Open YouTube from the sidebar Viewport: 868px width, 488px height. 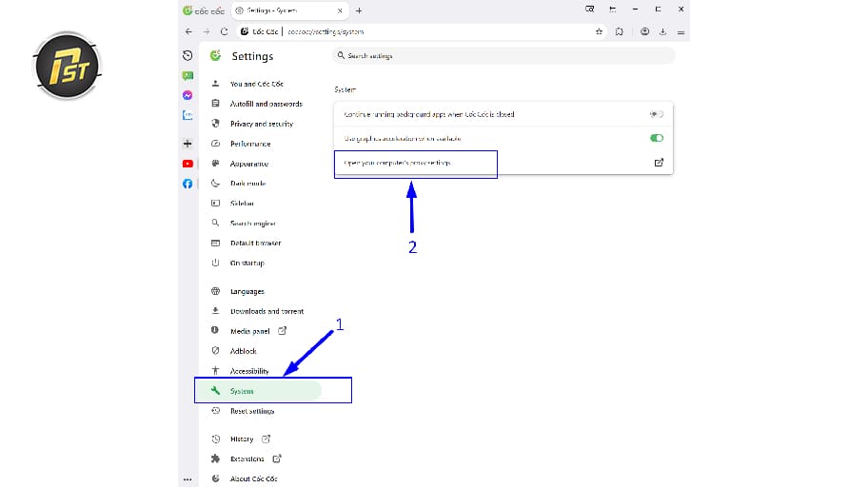(187, 164)
